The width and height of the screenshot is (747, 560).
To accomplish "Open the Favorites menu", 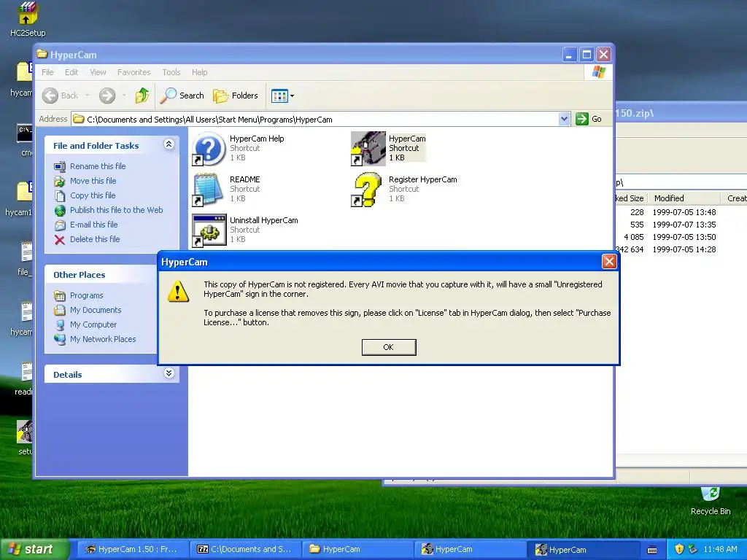I will click(x=134, y=72).
